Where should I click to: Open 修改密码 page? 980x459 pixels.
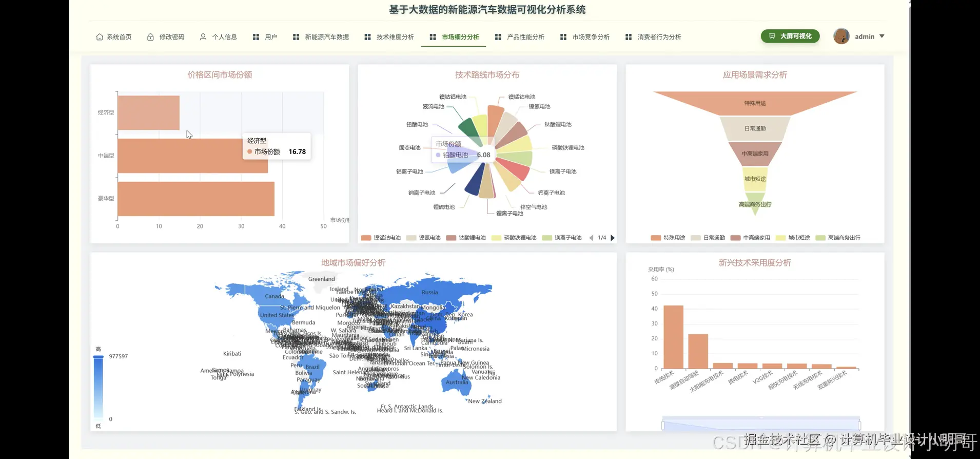pos(166,37)
